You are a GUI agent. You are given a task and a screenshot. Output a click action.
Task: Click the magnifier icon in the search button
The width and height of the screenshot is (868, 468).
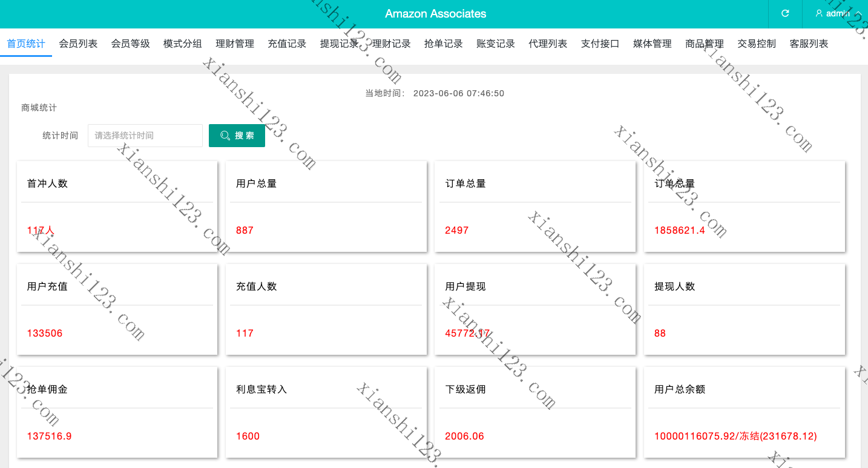point(225,136)
